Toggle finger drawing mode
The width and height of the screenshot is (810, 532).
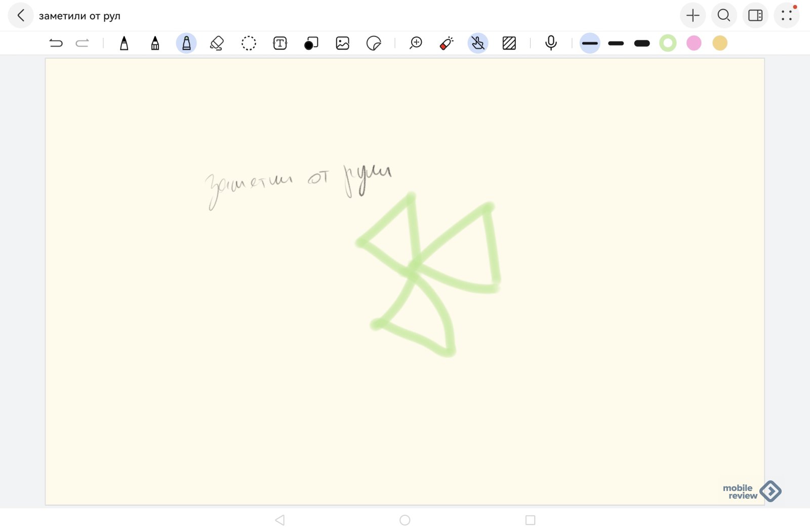point(478,44)
